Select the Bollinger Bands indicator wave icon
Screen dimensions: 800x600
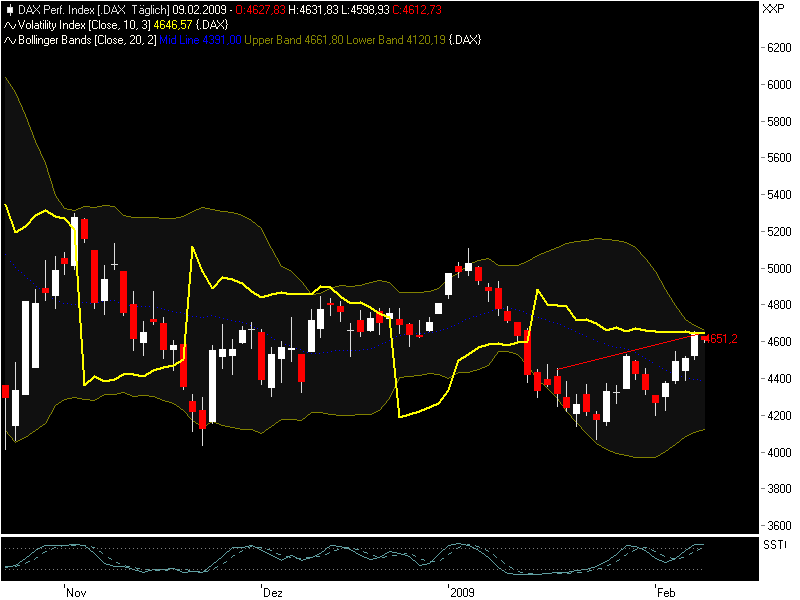(8, 38)
